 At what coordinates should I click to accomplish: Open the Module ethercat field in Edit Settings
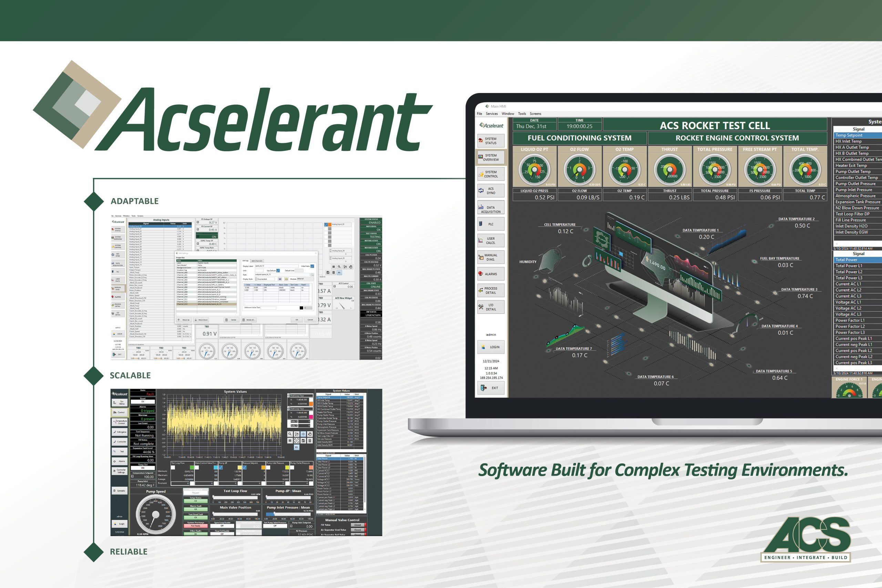coord(305,279)
